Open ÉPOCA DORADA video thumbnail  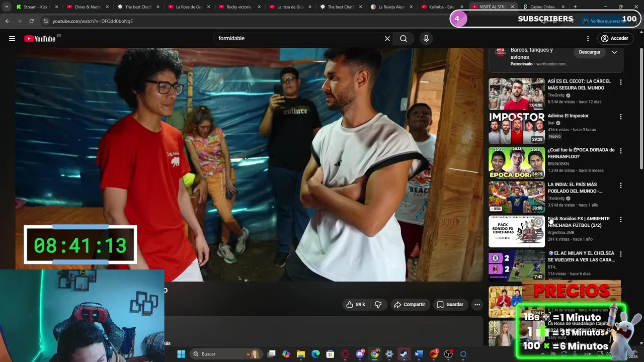517,162
